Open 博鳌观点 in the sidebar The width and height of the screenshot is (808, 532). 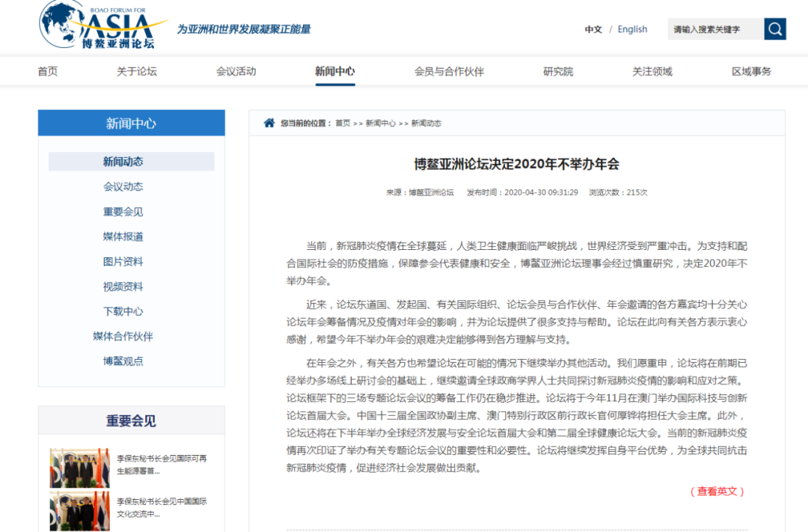tap(123, 361)
